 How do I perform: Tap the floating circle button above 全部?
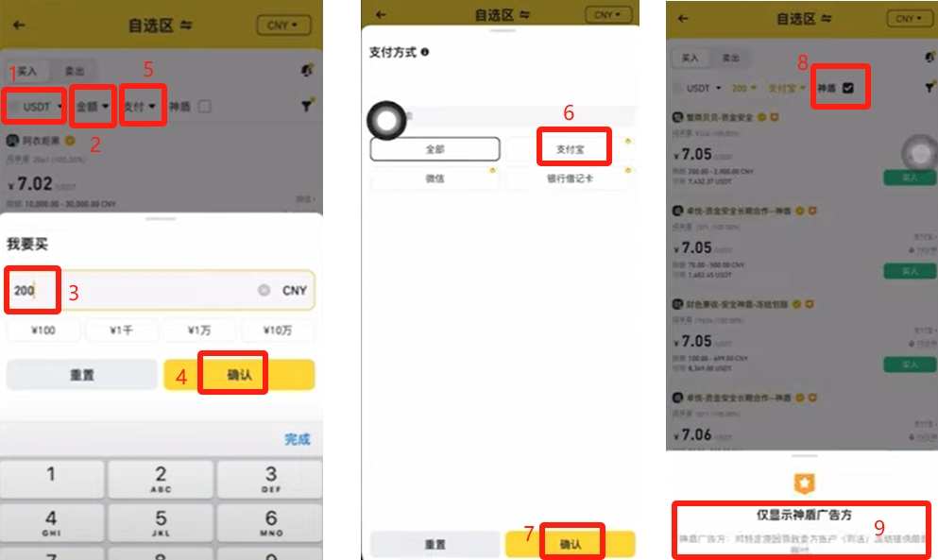[x=386, y=120]
